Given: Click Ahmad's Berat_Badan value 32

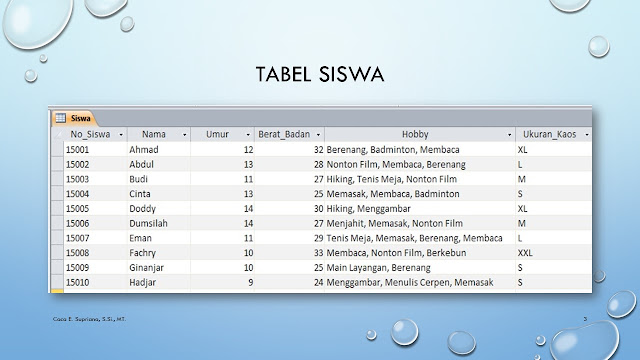Looking at the screenshot, I should click(289, 149).
